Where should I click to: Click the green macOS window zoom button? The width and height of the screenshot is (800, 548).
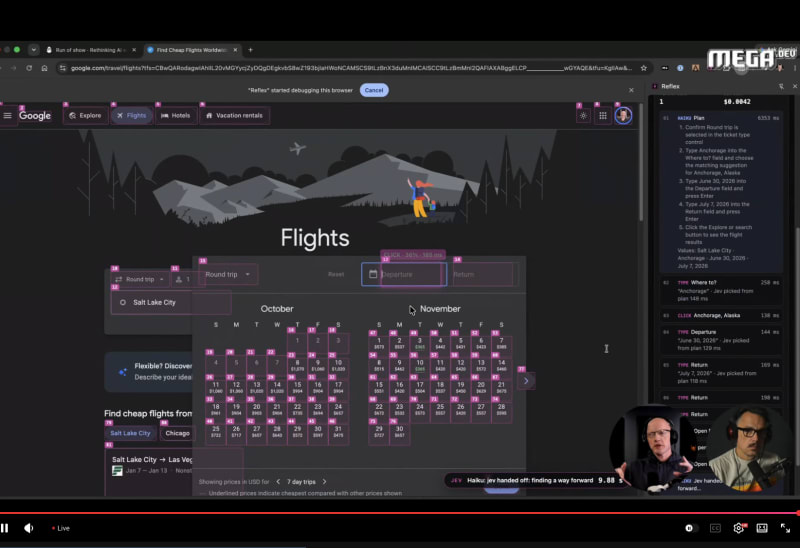tap(17, 49)
